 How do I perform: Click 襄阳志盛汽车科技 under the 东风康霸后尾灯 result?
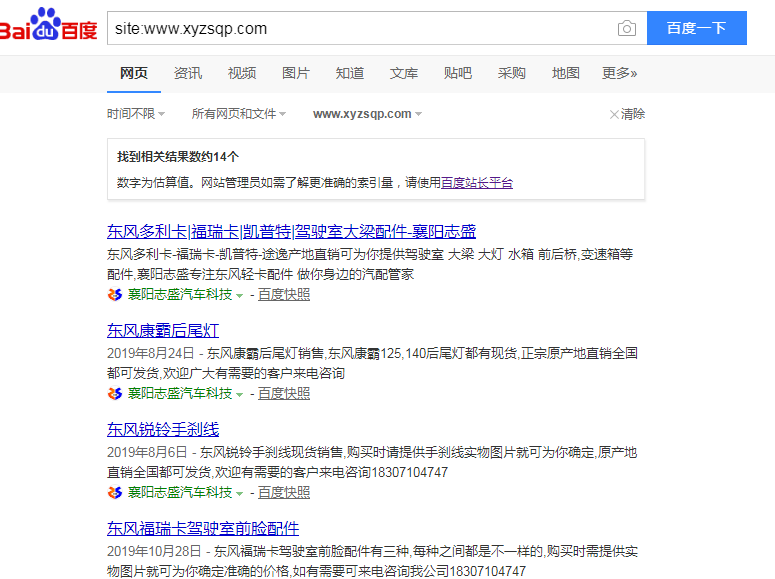pyautogui.click(x=180, y=394)
